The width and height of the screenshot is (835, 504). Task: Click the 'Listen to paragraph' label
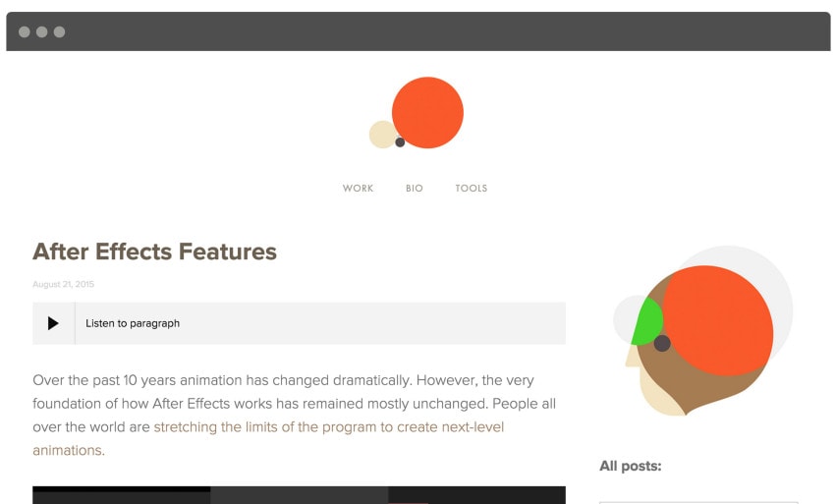point(133,323)
